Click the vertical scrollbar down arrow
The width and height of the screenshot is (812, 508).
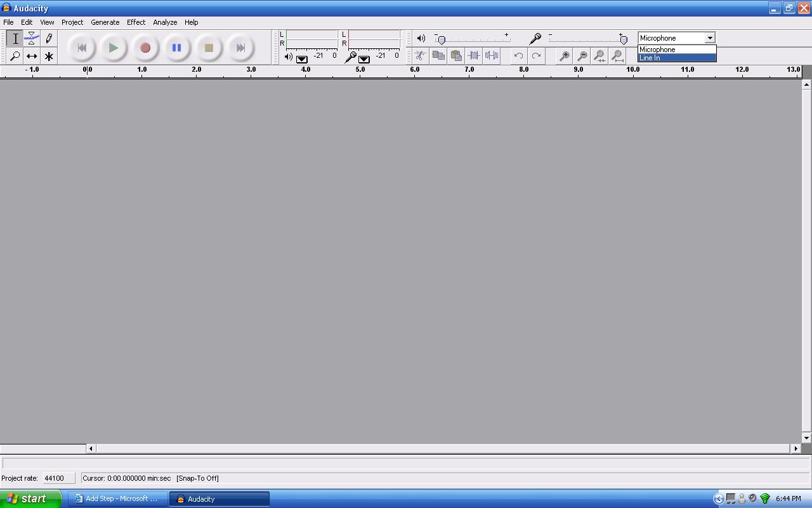806,438
